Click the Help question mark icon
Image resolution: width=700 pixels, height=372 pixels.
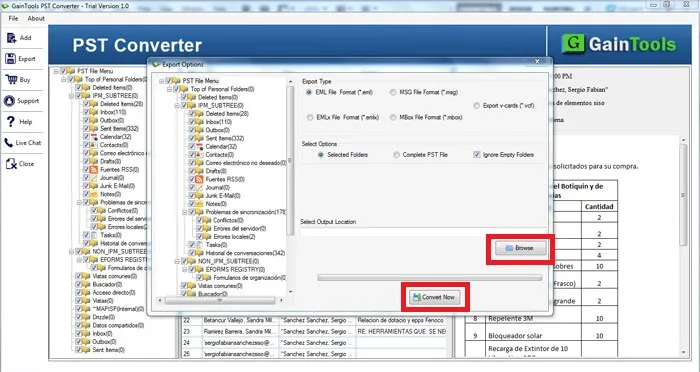tap(11, 121)
